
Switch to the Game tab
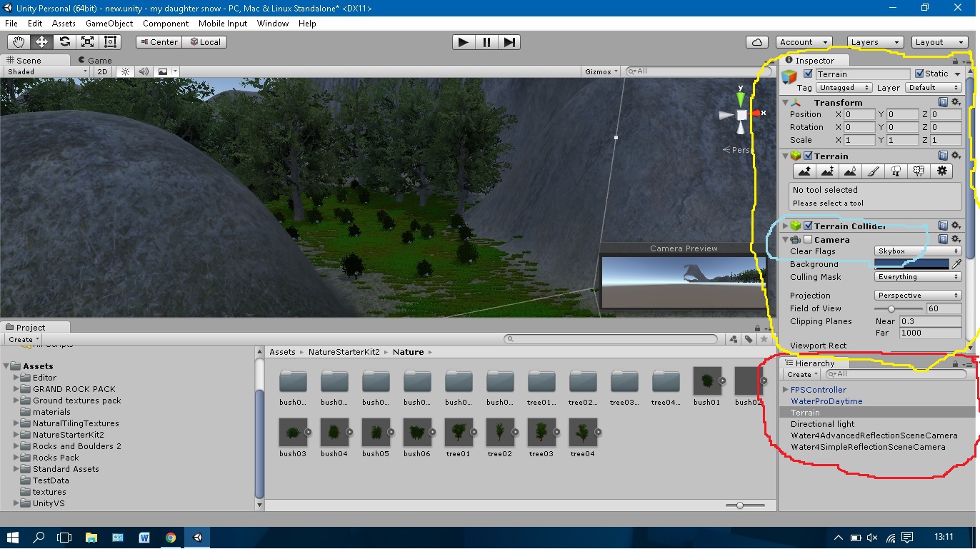[x=95, y=61]
